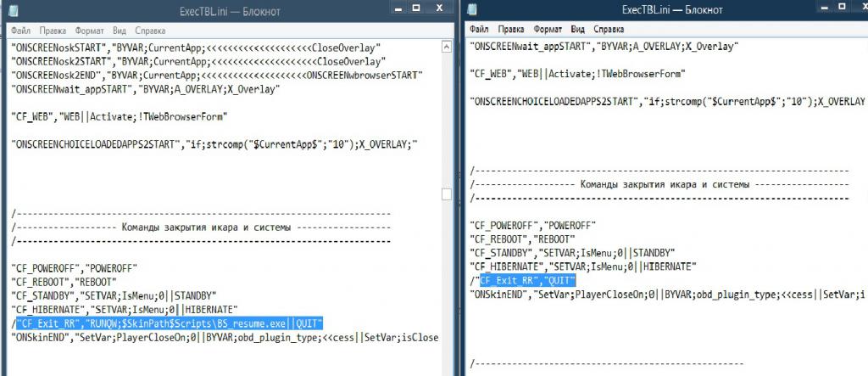Click highlighted CF_Exit_RR line in right window
This screenshot has height=376, width=868.
pos(527,280)
